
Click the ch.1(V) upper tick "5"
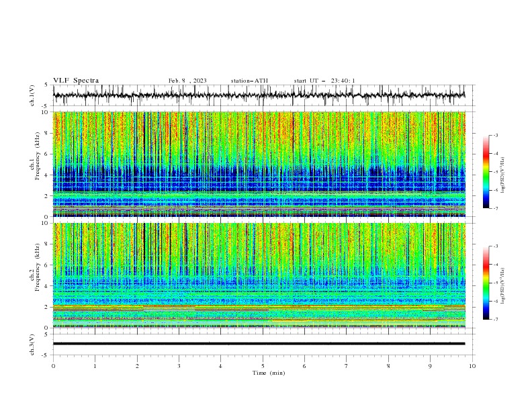tap(46, 85)
